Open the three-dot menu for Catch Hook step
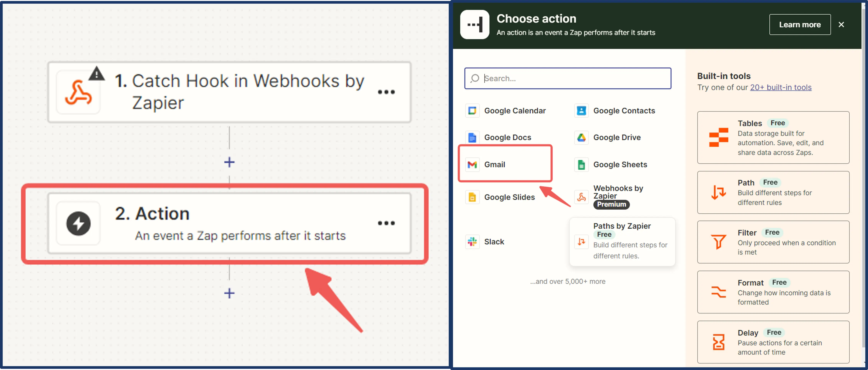The height and width of the screenshot is (370, 868). [x=386, y=92]
